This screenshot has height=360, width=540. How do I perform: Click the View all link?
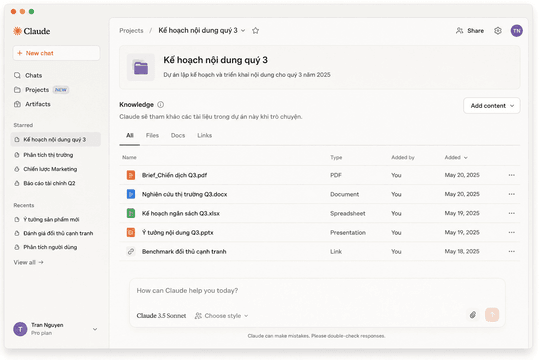(x=29, y=263)
